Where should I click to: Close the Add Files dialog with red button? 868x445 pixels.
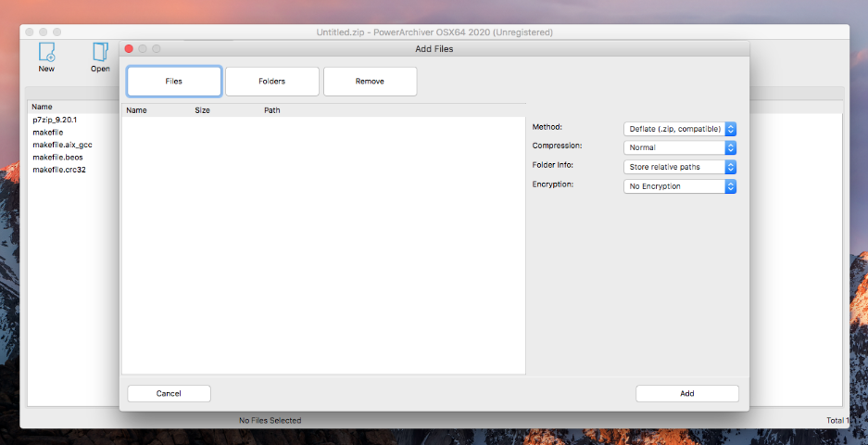pos(130,49)
